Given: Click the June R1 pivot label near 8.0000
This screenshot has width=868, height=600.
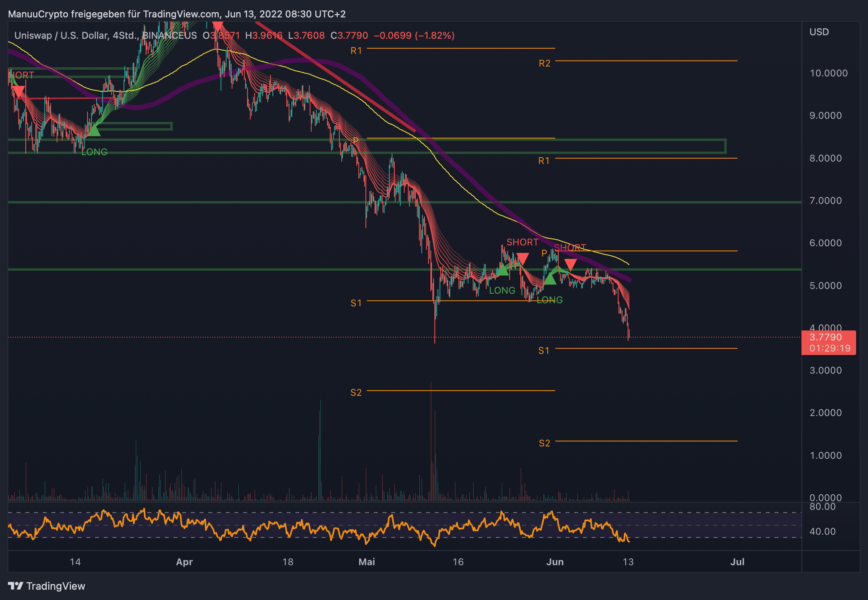Looking at the screenshot, I should point(544,161).
